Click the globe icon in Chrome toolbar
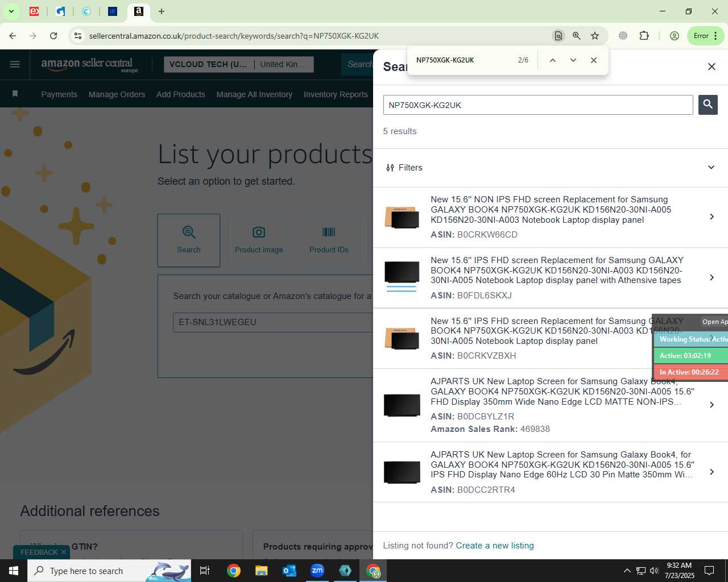 [623, 36]
